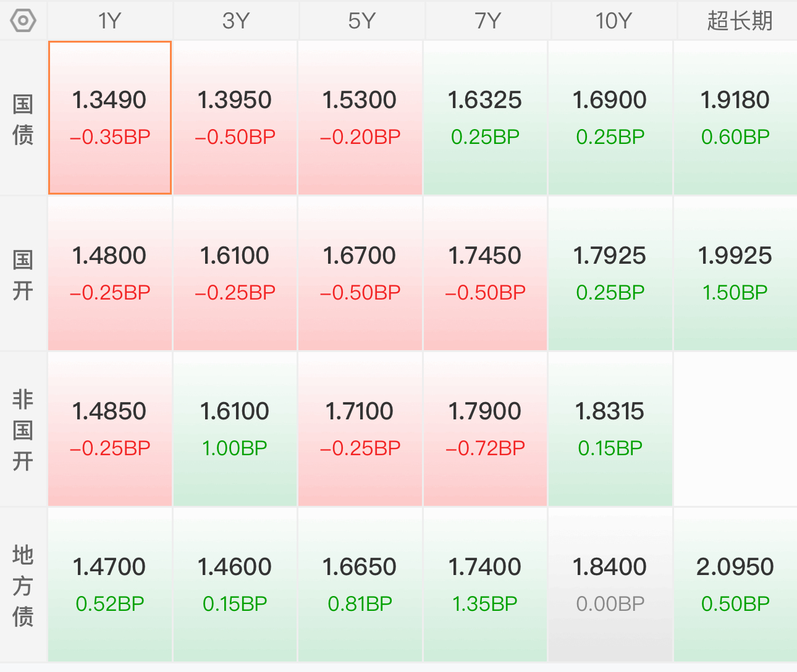Select the 非国开 row label

pos(23,430)
